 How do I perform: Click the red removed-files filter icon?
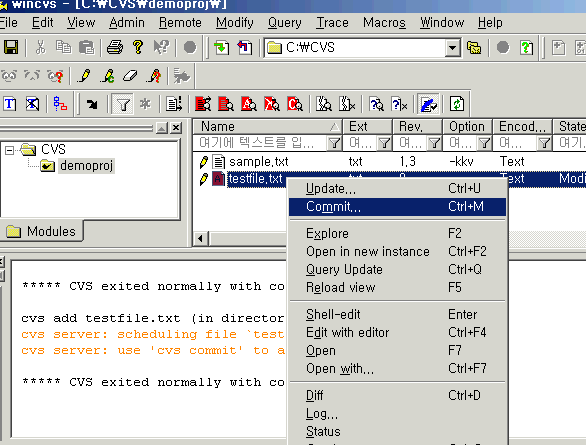click(272, 104)
